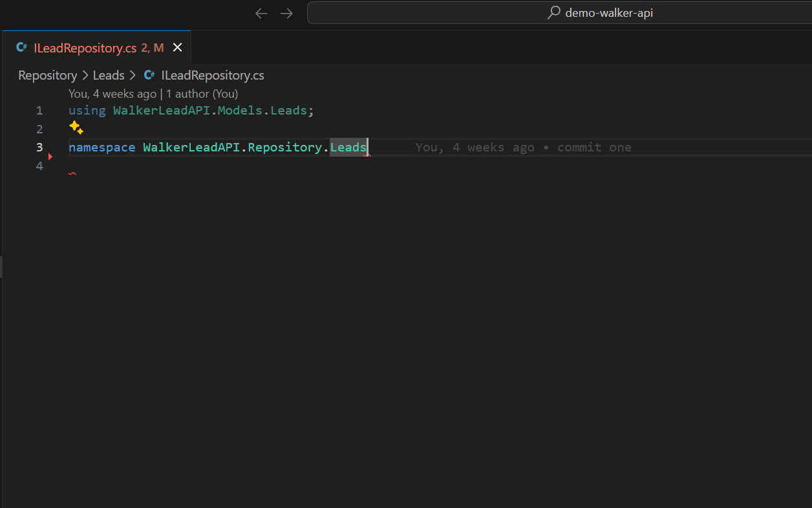Select the ILeadRepository.cs tab

point(96,47)
